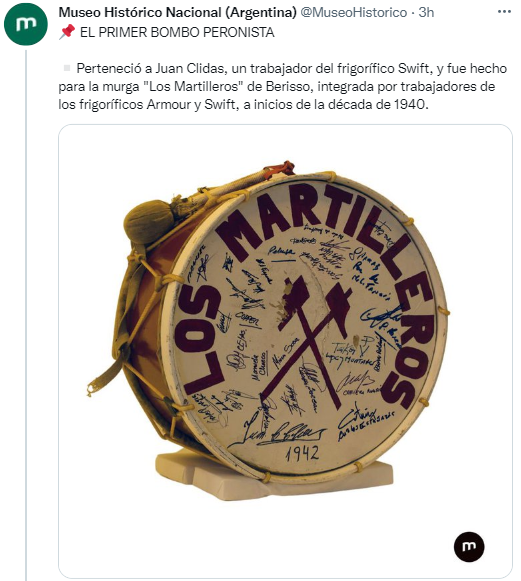521x581 pixels.
Task: Click the small gray square emoji before Perteneció
Action: [x=67, y=68]
